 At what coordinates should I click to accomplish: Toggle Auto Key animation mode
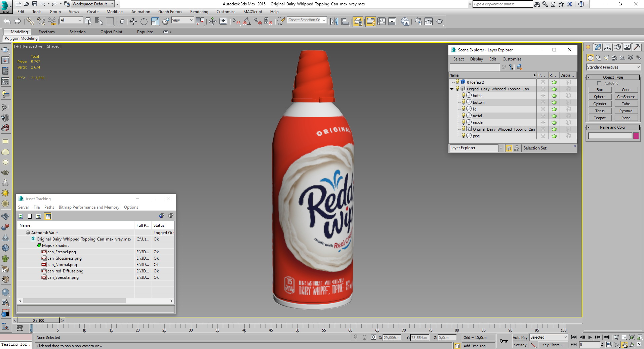click(x=520, y=337)
